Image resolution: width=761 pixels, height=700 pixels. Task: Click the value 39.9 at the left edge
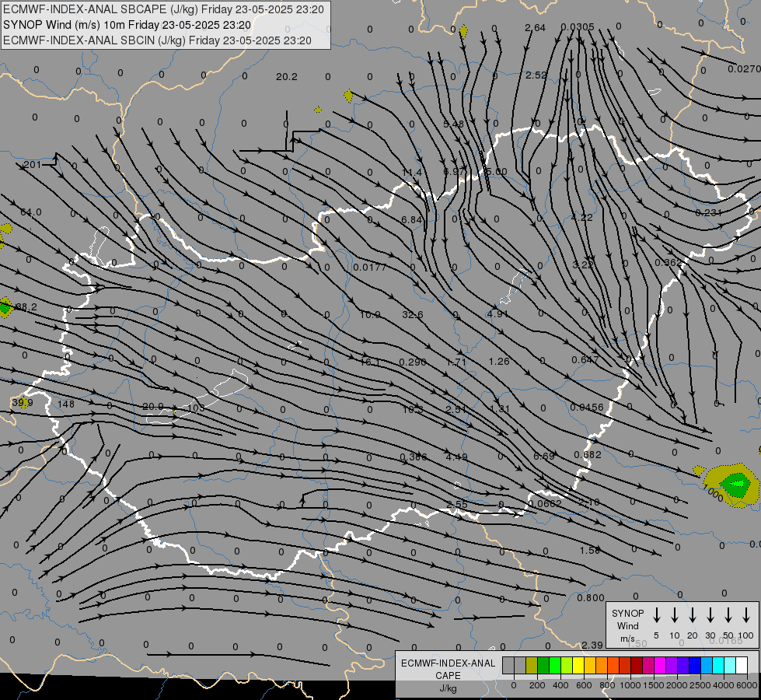coord(23,403)
